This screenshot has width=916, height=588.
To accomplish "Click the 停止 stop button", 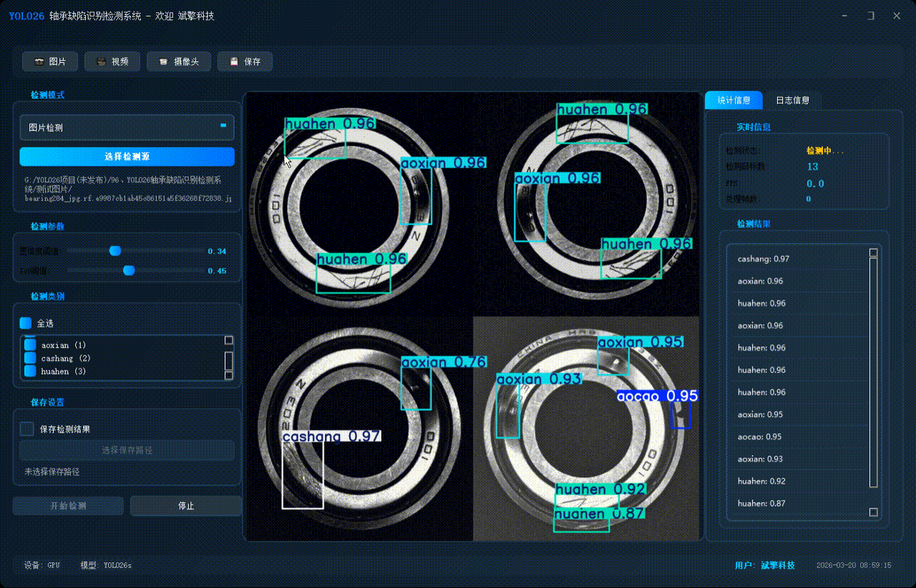I will (x=186, y=506).
